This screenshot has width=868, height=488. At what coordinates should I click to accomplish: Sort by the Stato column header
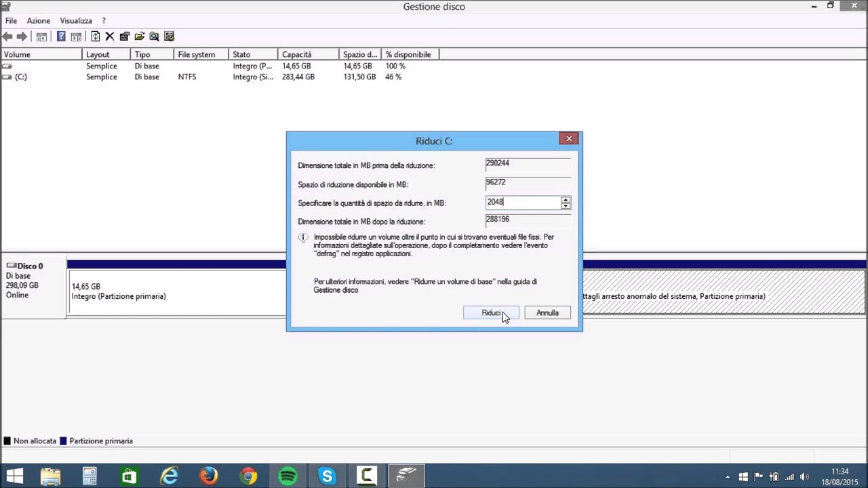pyautogui.click(x=253, y=54)
